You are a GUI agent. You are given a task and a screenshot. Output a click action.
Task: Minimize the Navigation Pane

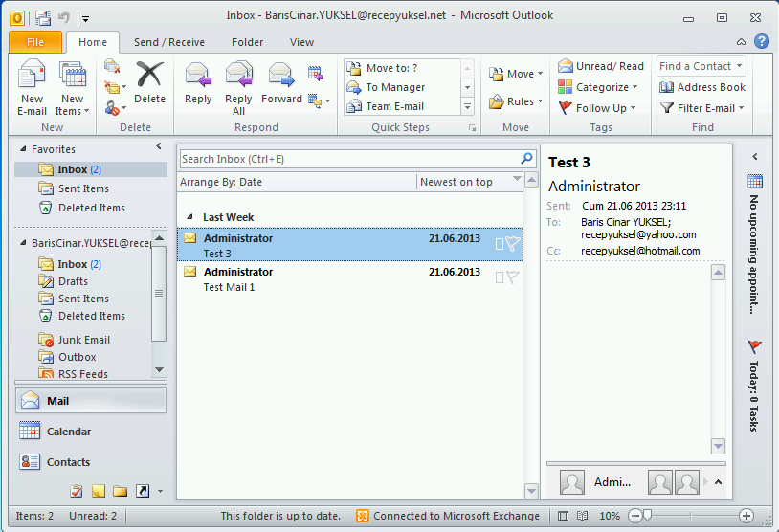(159, 146)
